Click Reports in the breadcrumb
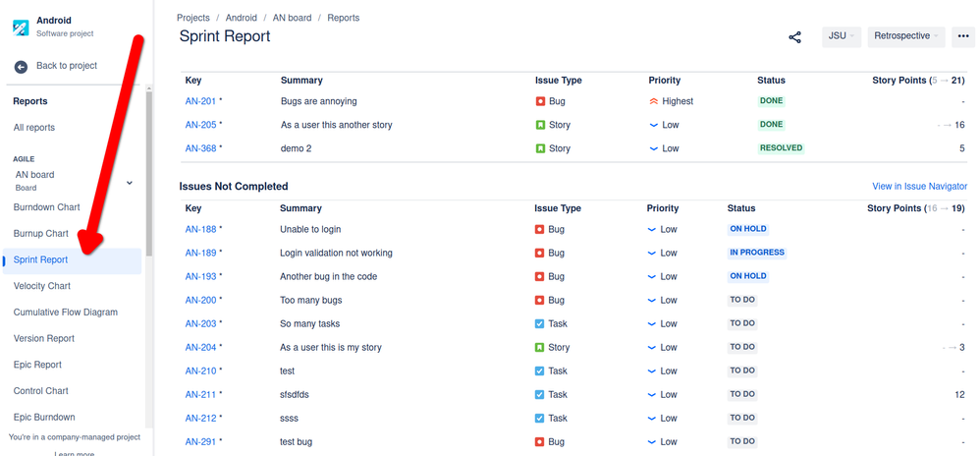This screenshot has width=980, height=456. [x=343, y=18]
